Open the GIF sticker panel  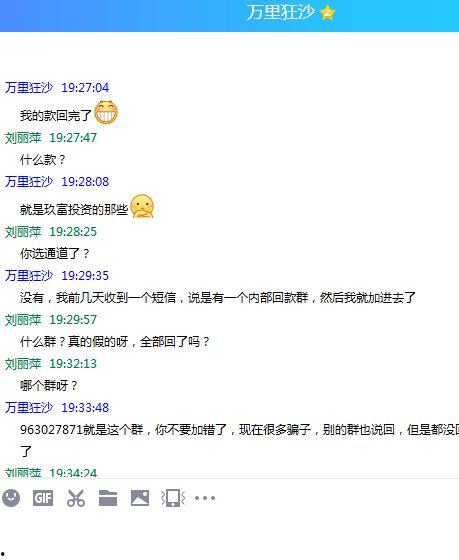[43, 498]
